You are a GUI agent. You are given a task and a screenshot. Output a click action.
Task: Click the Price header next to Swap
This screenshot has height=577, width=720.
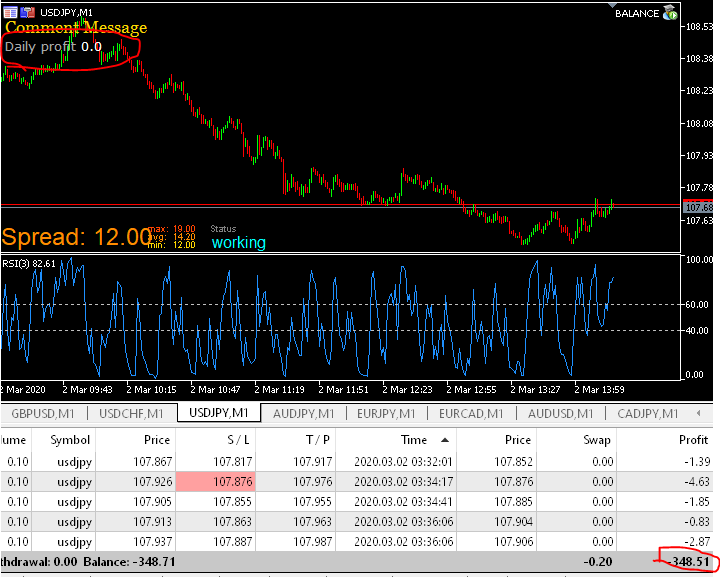click(496, 440)
